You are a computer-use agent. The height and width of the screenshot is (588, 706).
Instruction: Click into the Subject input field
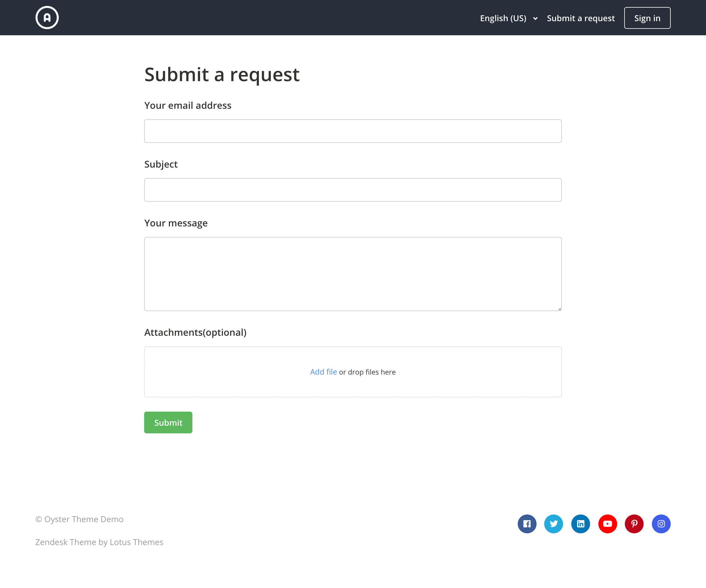click(353, 190)
